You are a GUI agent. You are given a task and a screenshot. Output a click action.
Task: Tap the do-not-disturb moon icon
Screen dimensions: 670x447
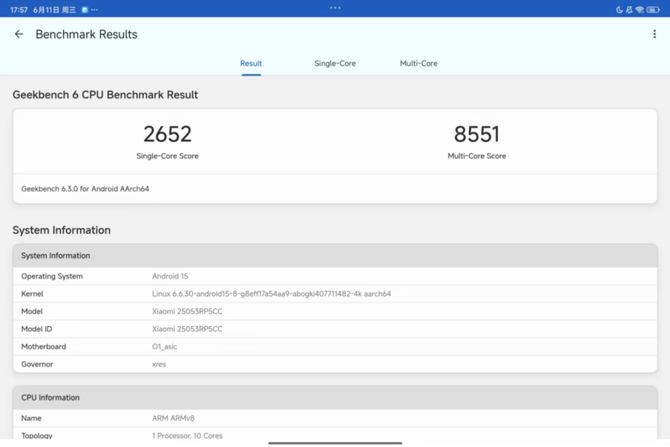click(x=619, y=9)
